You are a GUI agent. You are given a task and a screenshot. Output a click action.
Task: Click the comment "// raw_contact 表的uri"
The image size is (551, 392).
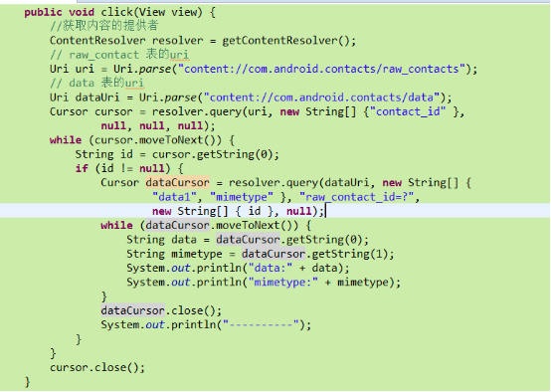[x=119, y=55]
